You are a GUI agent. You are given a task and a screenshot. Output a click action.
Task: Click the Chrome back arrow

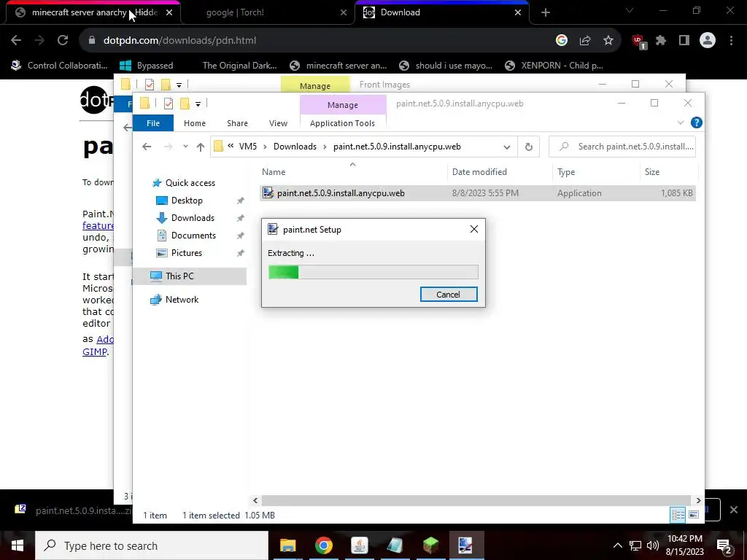(x=16, y=41)
